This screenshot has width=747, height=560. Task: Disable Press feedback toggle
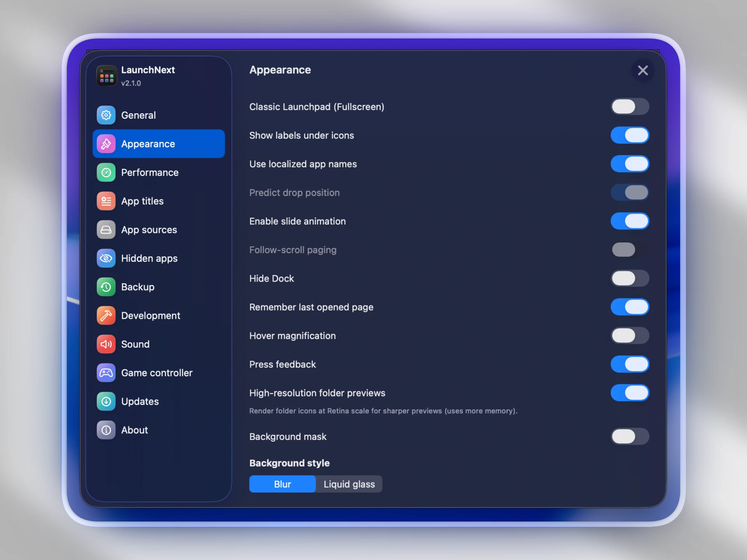pos(630,364)
